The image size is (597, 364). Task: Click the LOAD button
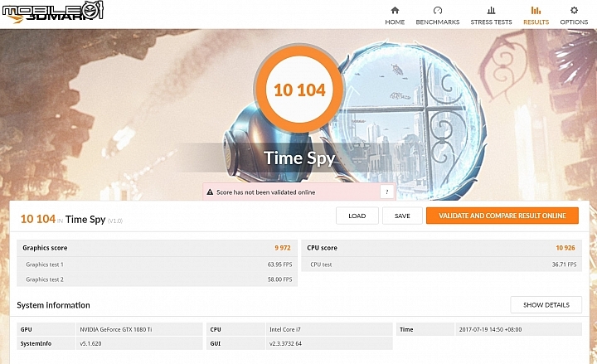pos(357,216)
